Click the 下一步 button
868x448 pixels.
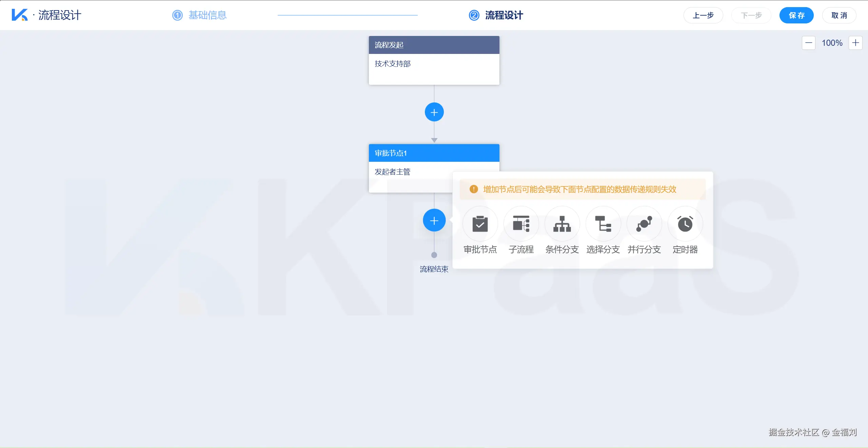pyautogui.click(x=751, y=15)
